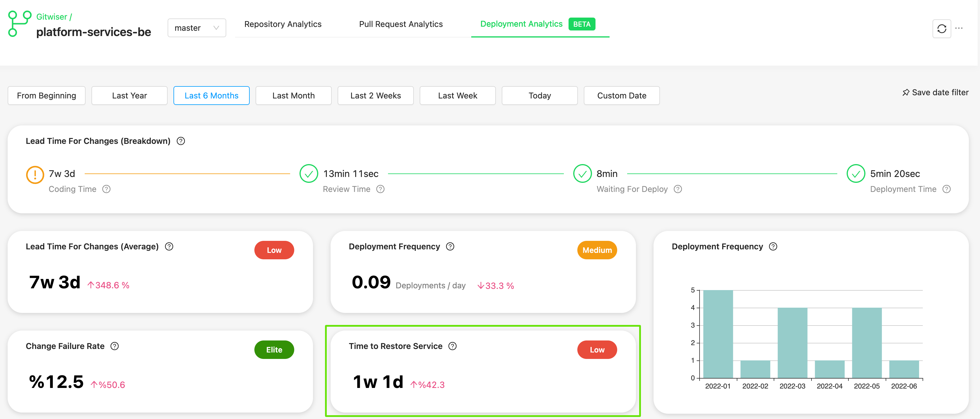The height and width of the screenshot is (419, 980).
Task: Click the Waiting For Deploy help icon
Action: 678,189
